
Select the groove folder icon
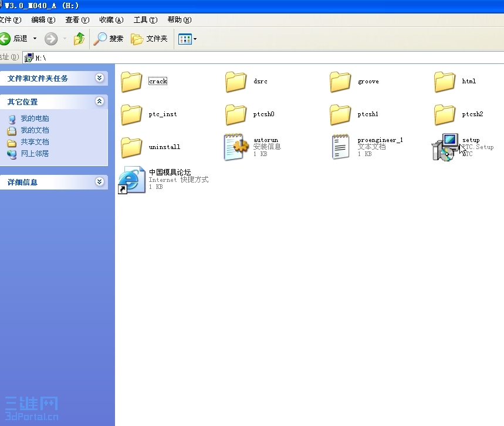(340, 82)
